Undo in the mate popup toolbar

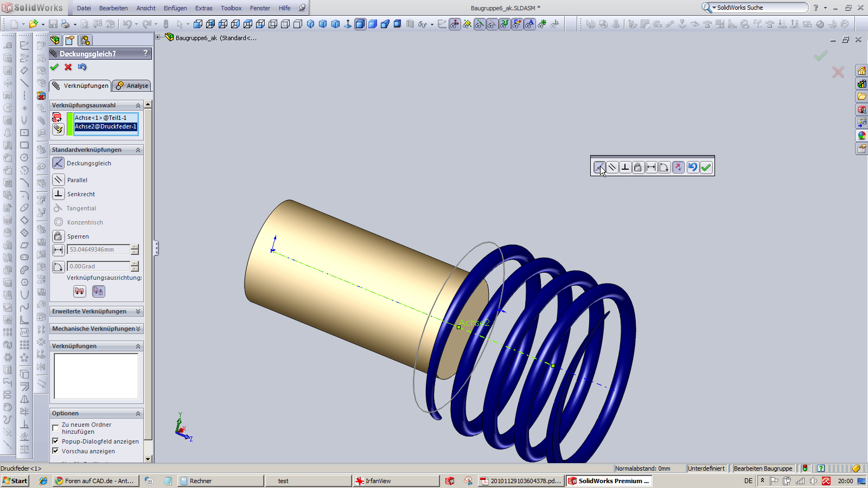pyautogui.click(x=692, y=168)
